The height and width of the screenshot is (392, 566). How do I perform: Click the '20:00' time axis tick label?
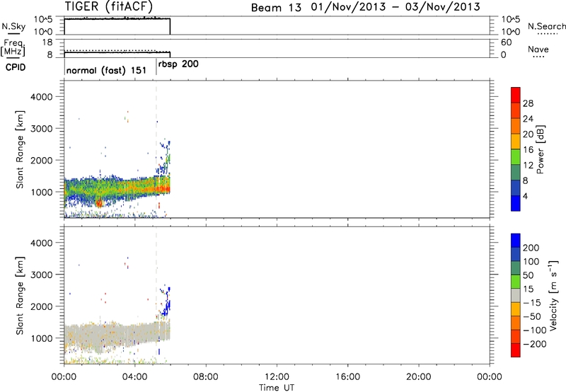[x=418, y=377]
